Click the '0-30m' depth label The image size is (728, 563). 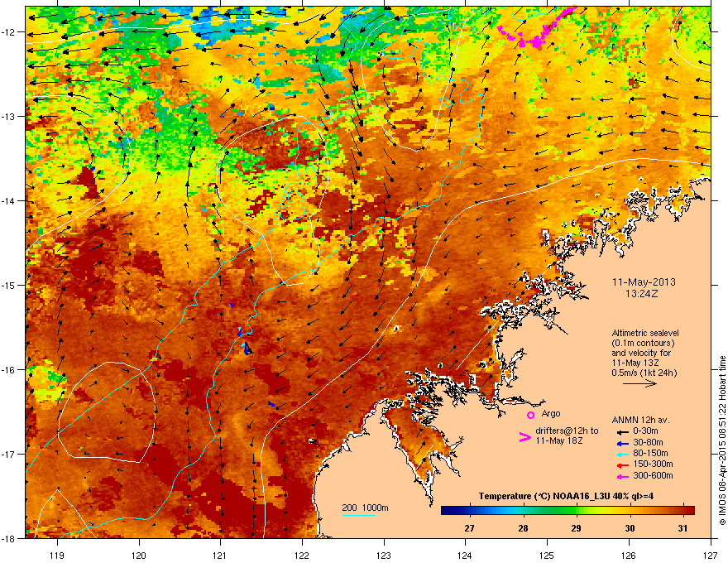pos(645,431)
